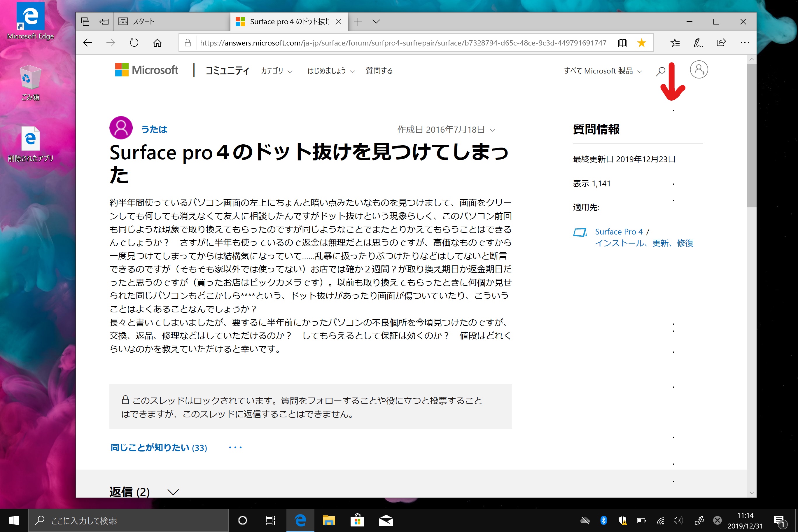Click the address bar URL
The height and width of the screenshot is (532, 798).
[x=403, y=43]
